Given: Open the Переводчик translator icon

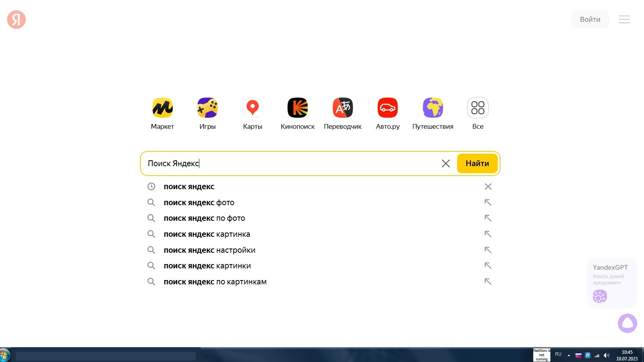Looking at the screenshot, I should (x=343, y=108).
